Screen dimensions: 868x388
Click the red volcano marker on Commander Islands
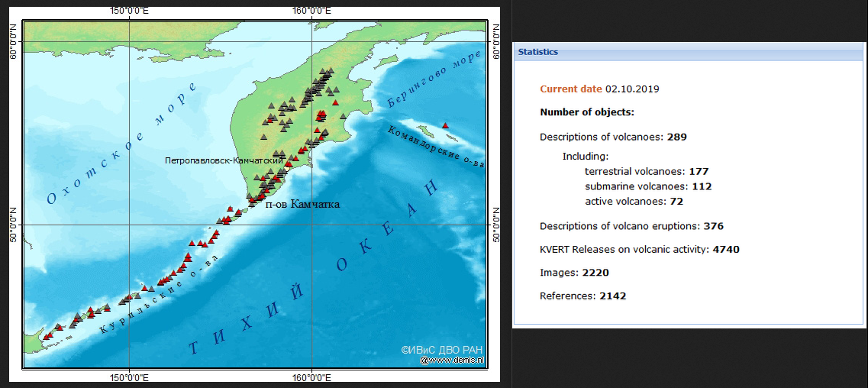coord(446,125)
